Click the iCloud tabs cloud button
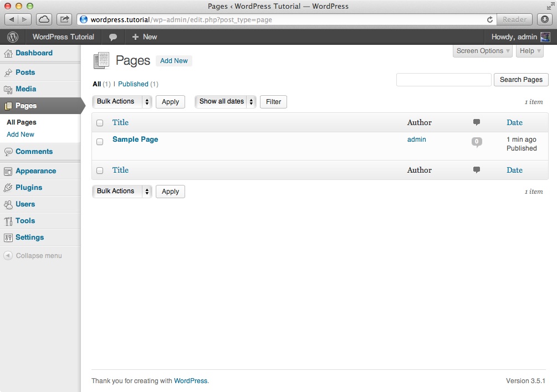Viewport: 557px width, 392px height. pos(44,19)
